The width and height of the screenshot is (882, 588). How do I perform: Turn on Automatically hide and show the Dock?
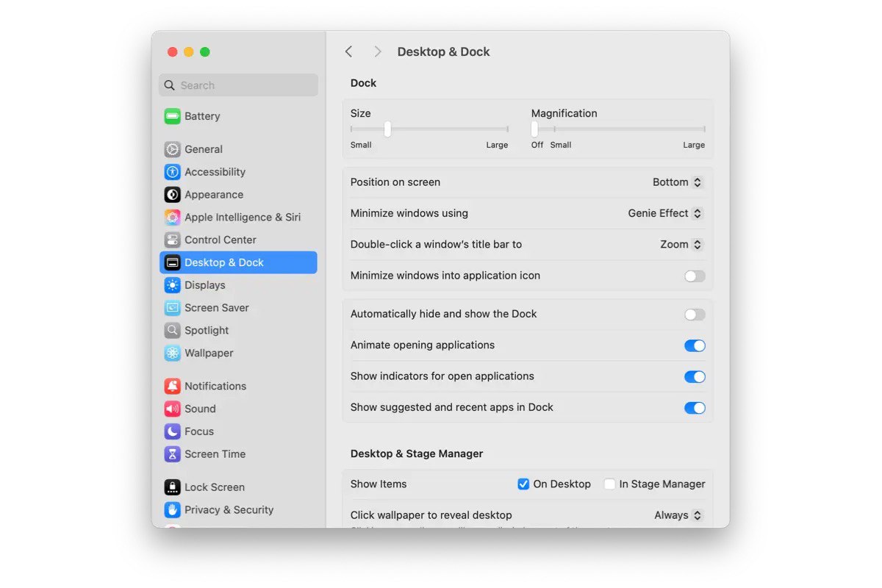point(695,315)
